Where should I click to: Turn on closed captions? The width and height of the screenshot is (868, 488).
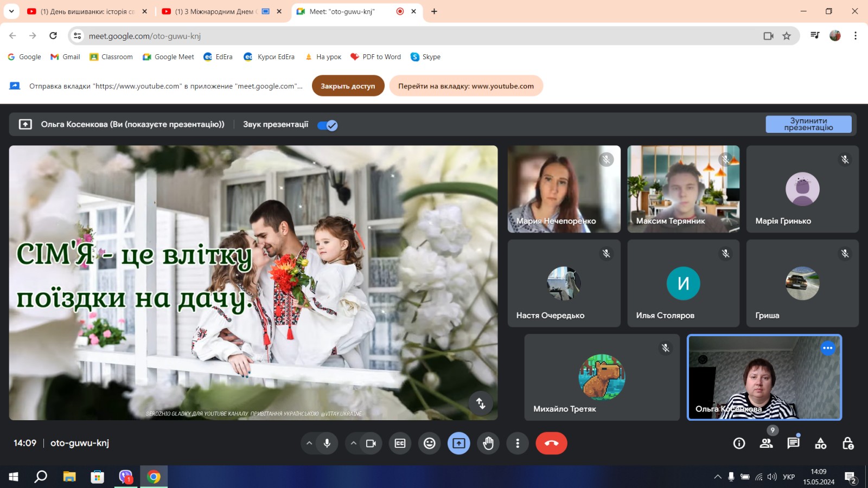pyautogui.click(x=400, y=444)
